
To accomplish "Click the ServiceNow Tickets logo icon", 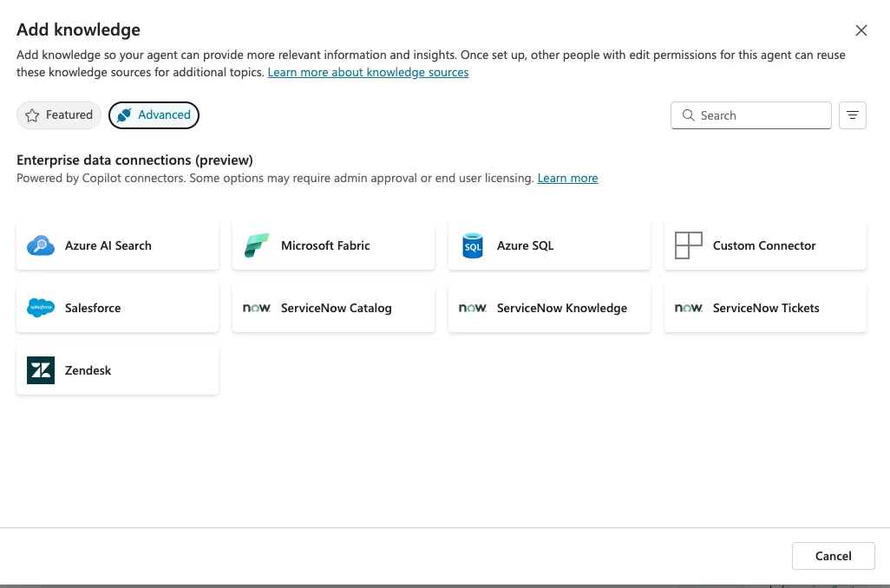I will 689,308.
